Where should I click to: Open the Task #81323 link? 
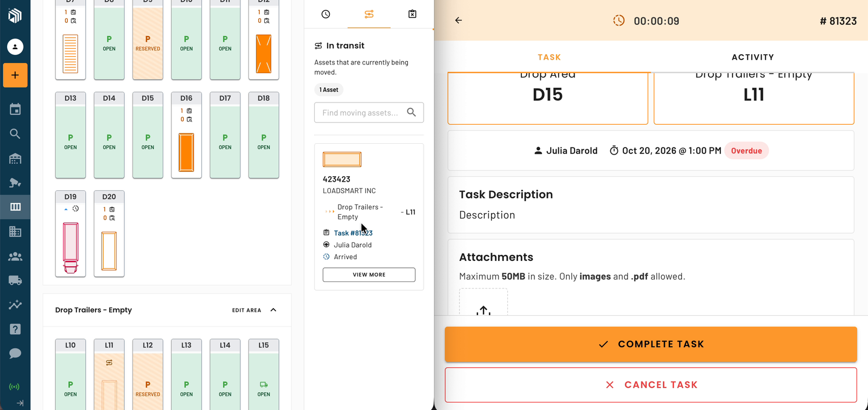pyautogui.click(x=353, y=233)
